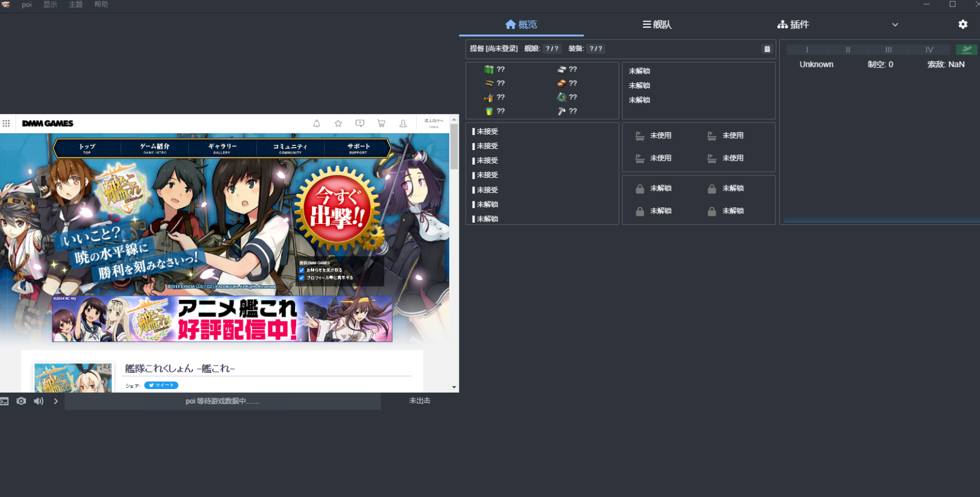Click the instant construction torch icon
Screen dimensions: 980x497
pyautogui.click(x=489, y=97)
